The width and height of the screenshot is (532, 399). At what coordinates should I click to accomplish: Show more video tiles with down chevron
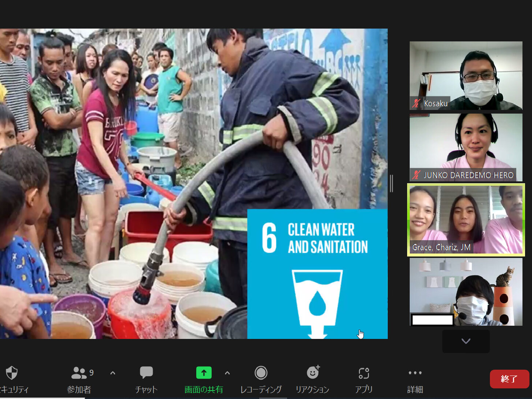pos(466,341)
